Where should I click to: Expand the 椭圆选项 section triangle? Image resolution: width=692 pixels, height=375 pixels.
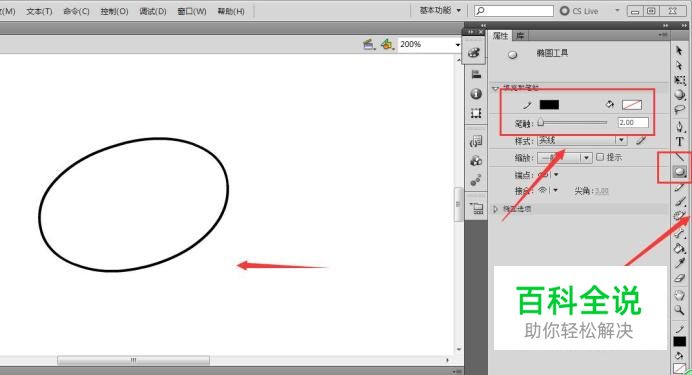point(495,209)
